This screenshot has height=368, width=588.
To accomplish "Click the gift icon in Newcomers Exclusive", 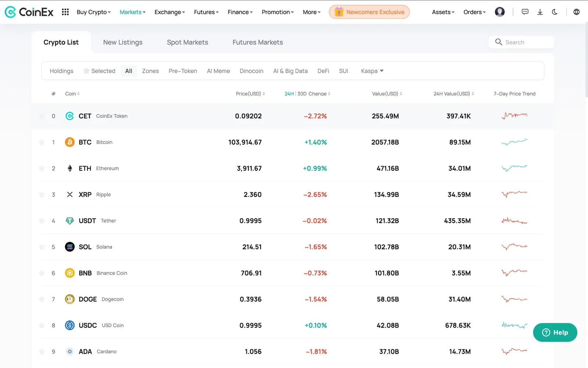I will 339,12.
